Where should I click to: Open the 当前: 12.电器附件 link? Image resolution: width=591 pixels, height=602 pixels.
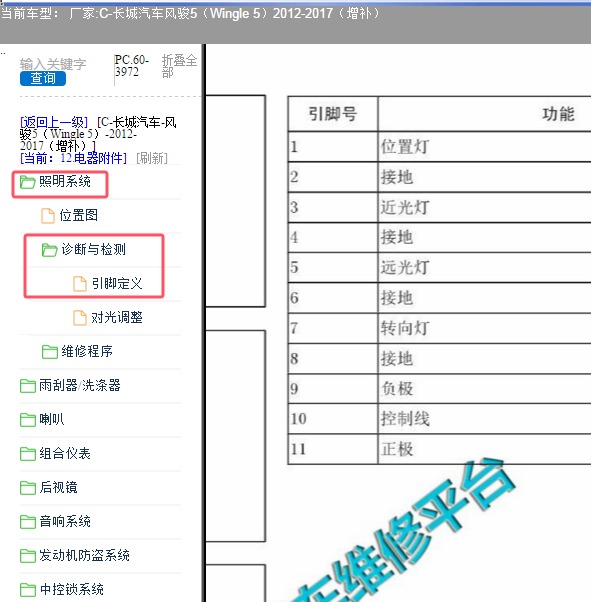(73, 158)
